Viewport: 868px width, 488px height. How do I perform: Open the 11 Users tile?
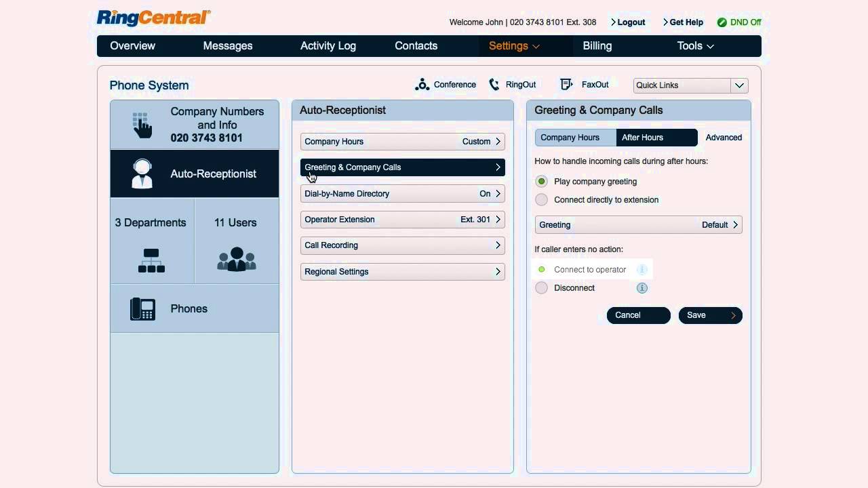point(237,241)
